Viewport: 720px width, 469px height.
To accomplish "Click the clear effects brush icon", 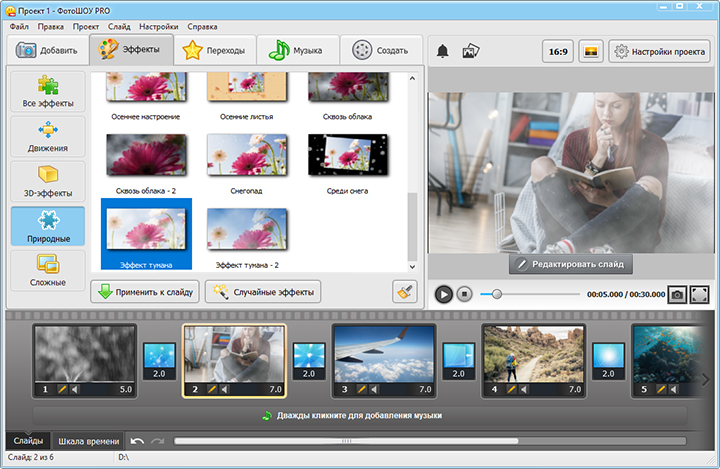I will (404, 292).
